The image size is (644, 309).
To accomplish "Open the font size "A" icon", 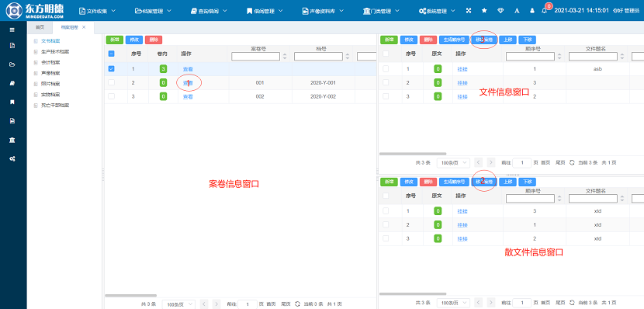I will click(517, 11).
